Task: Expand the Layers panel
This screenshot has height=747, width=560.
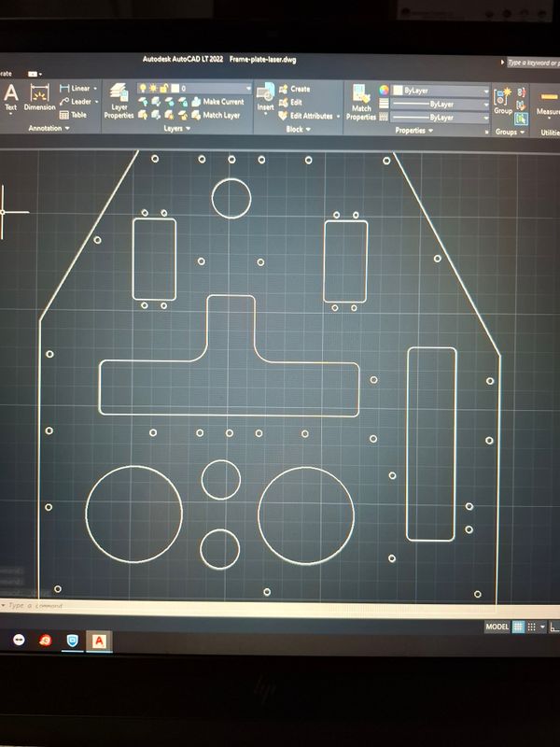Action: [176, 129]
